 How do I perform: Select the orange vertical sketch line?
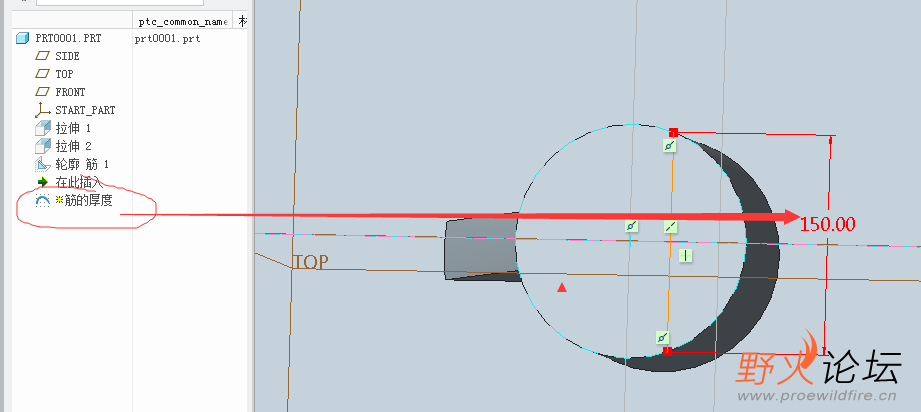click(x=670, y=242)
